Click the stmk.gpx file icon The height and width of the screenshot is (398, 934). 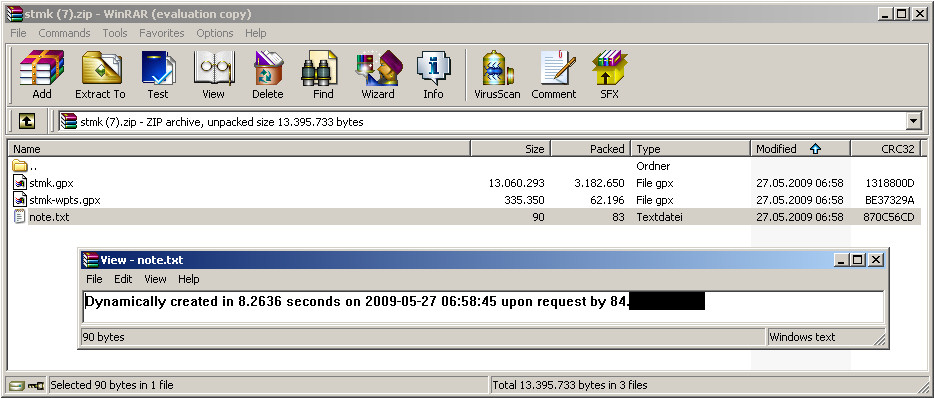(x=20, y=183)
